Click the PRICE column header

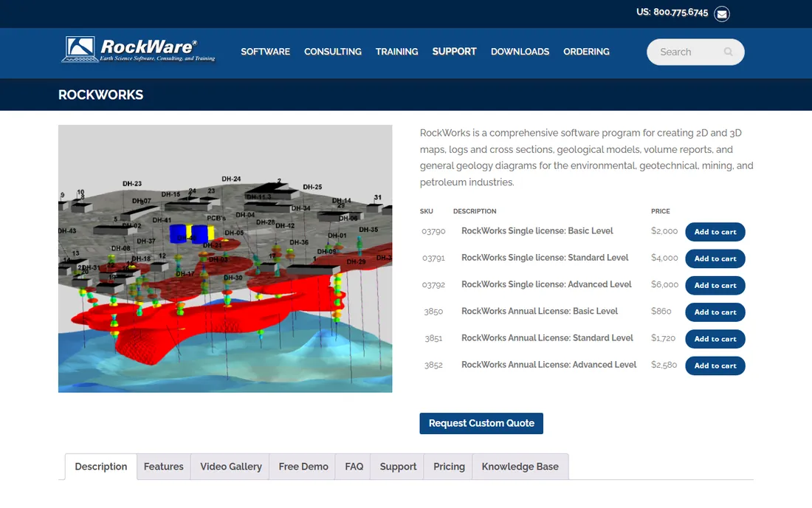coord(660,211)
